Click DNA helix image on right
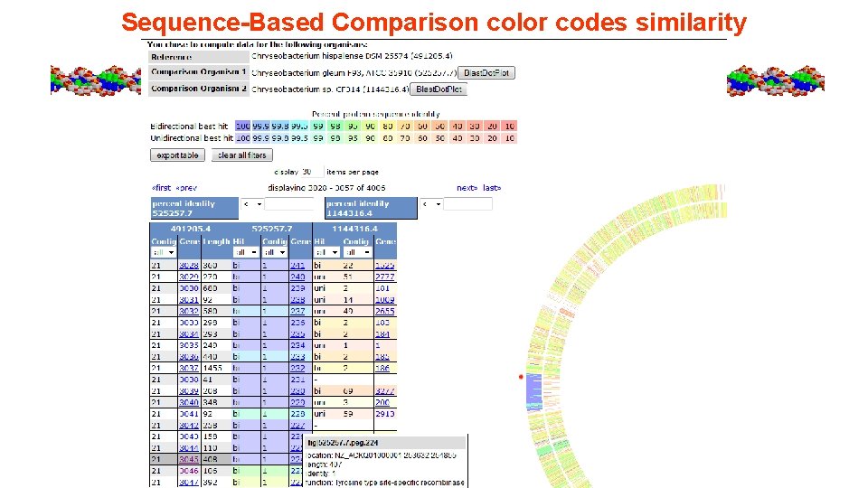 (776, 80)
